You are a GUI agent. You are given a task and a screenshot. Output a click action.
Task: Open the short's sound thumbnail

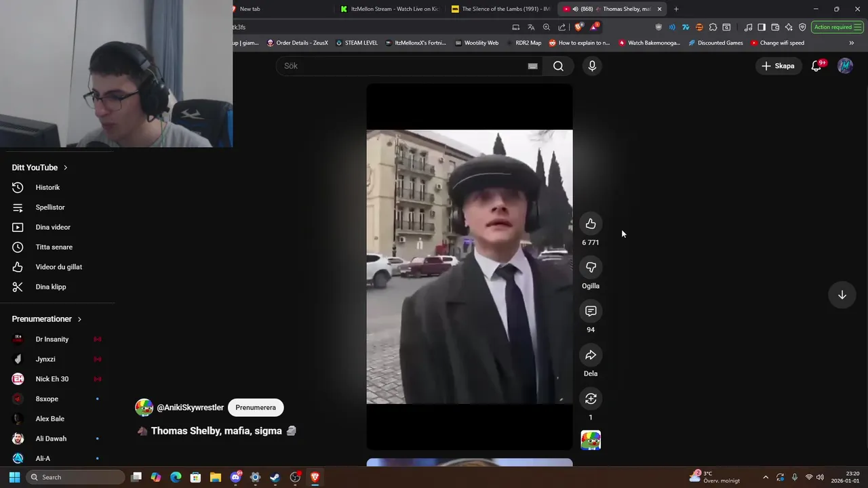coord(591,441)
